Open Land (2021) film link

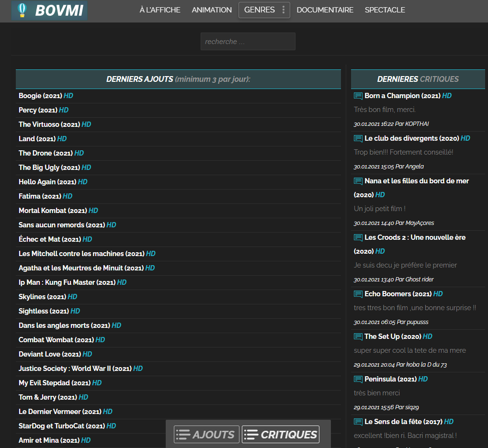pyautogui.click(x=43, y=139)
